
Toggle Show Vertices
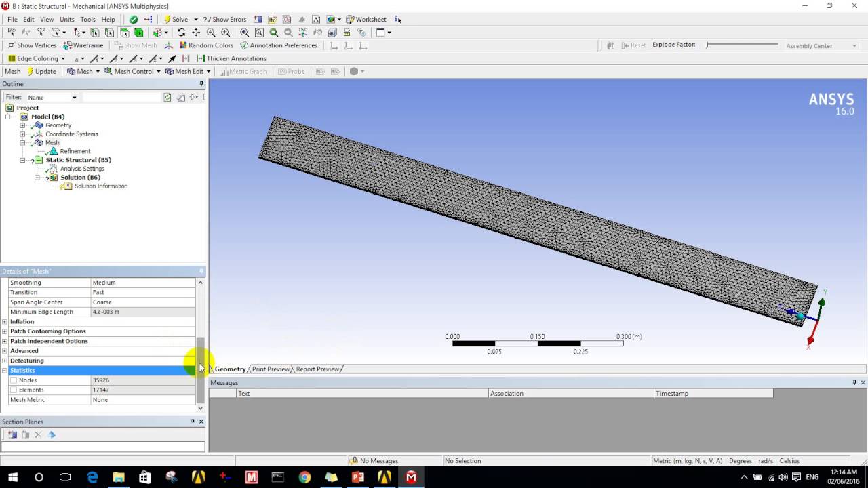(32, 45)
